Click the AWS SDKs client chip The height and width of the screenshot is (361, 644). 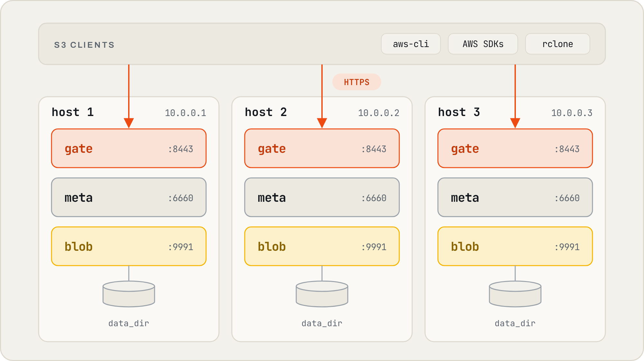[x=483, y=44]
